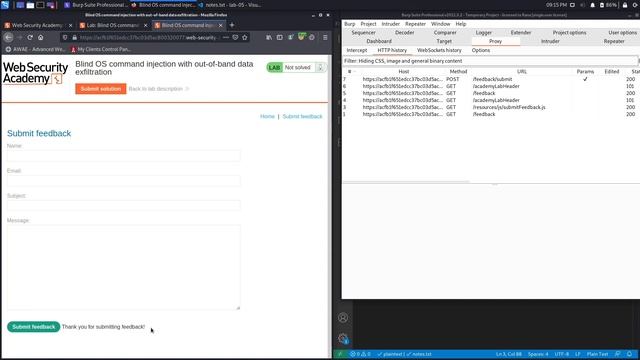This screenshot has width=640, height=360.
Task: Focus the Email input field
Action: click(124, 180)
